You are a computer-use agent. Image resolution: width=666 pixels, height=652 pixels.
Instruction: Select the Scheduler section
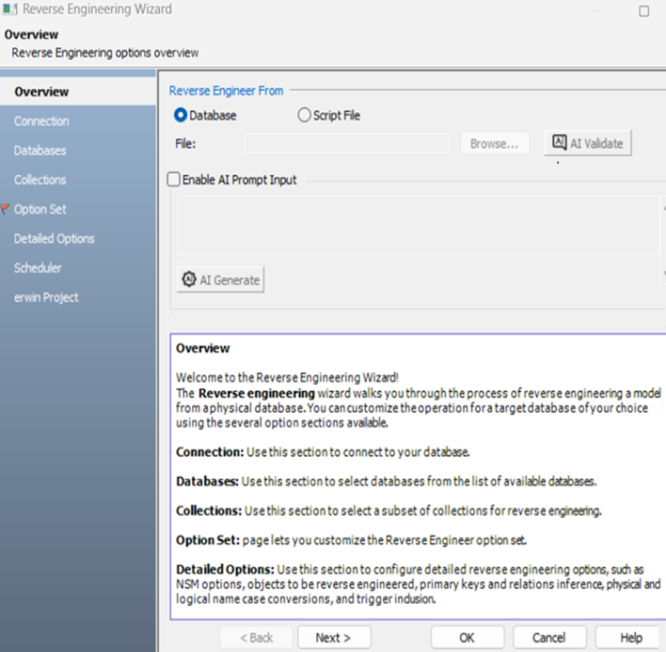pyautogui.click(x=38, y=268)
